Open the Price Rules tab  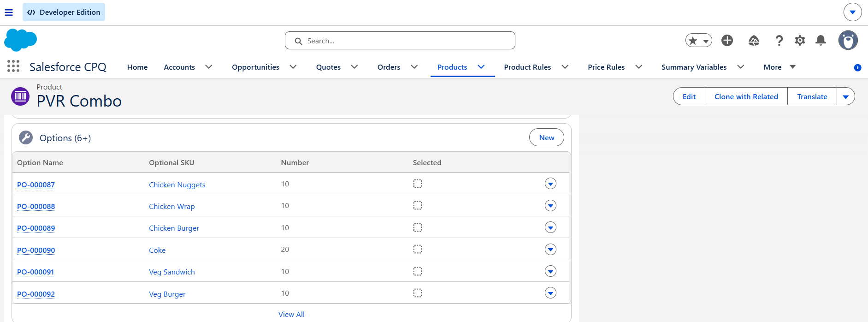[606, 67]
